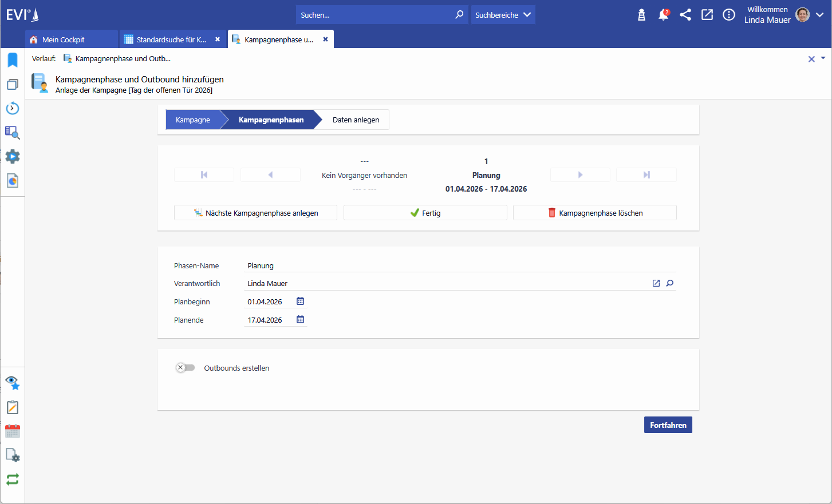The height and width of the screenshot is (504, 832).
Task: Click Nächste Kampagnenphase anlegen button
Action: point(255,213)
